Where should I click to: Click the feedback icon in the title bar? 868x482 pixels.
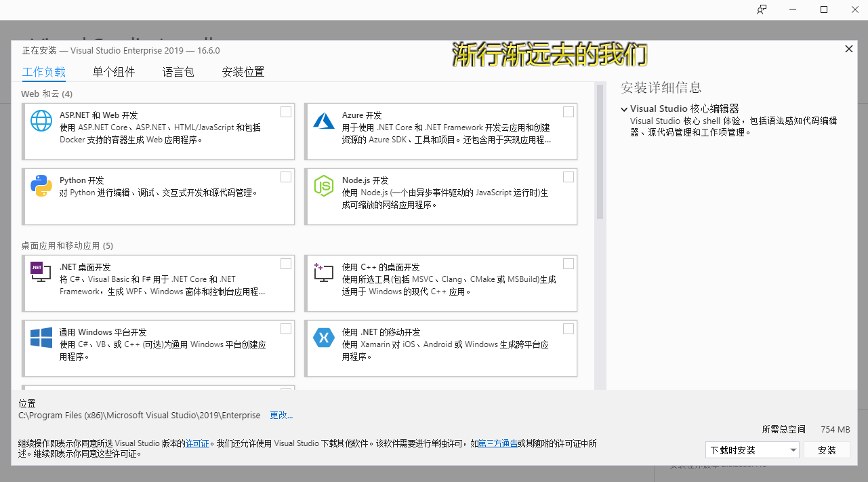[x=762, y=9]
